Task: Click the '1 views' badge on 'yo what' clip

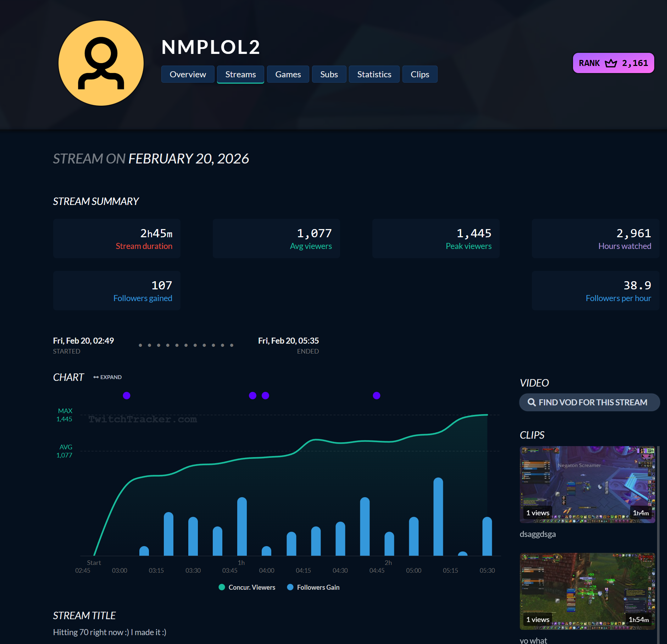Action: click(538, 620)
